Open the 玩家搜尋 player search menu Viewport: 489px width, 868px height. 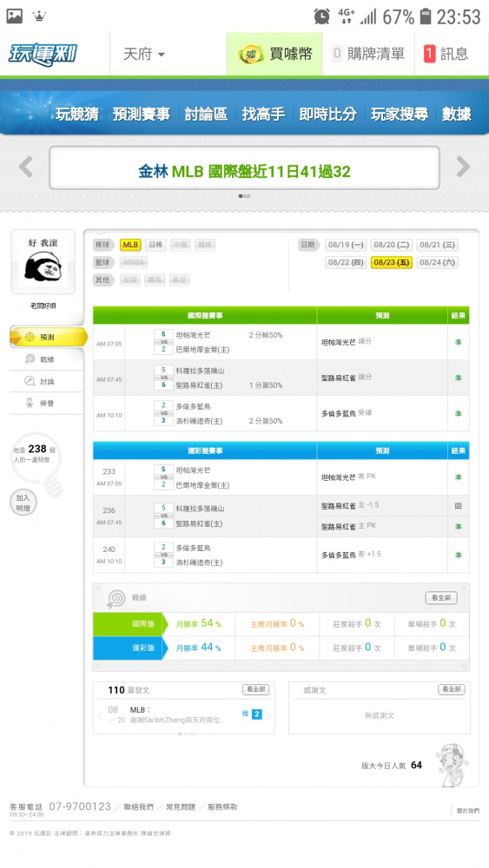tap(400, 114)
